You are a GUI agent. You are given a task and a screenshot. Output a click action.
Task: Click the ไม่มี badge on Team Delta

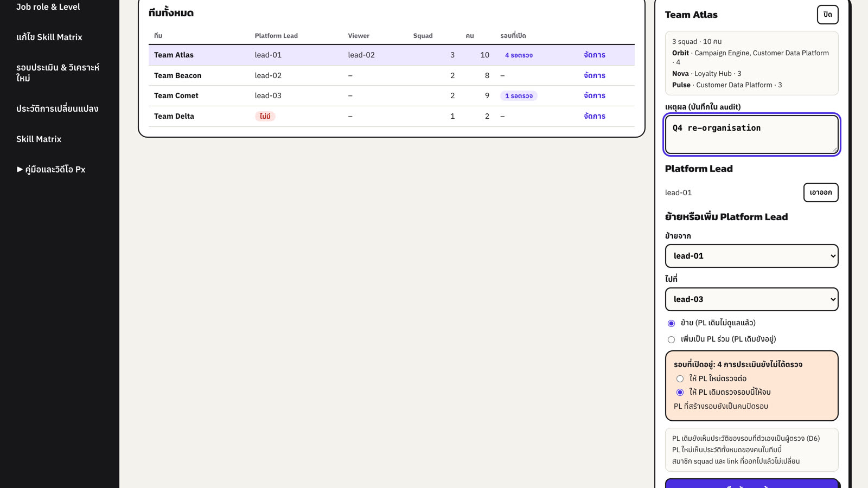[265, 116]
